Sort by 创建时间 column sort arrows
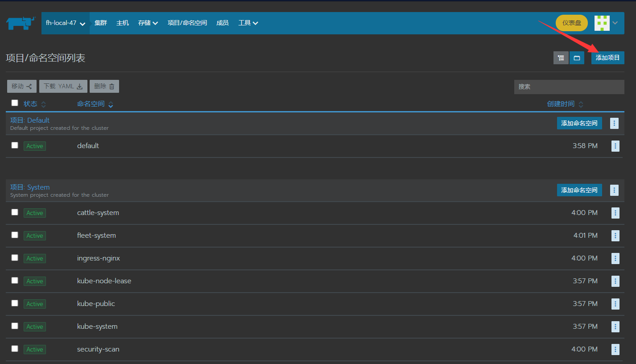Image resolution: width=636 pixels, height=364 pixels. click(581, 104)
